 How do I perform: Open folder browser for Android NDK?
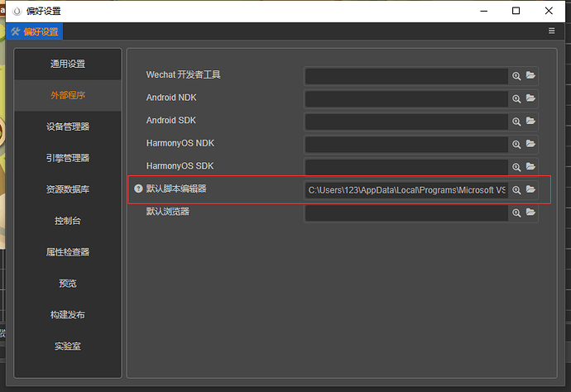tap(530, 98)
